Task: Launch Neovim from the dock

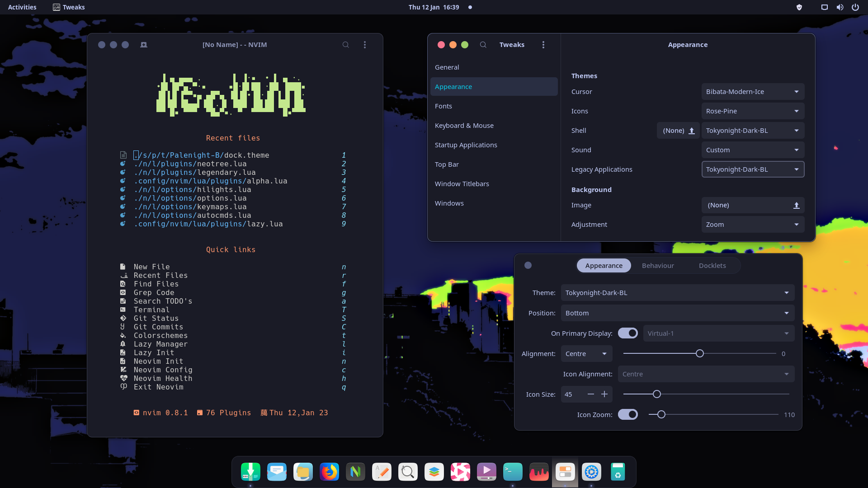Action: click(355, 472)
